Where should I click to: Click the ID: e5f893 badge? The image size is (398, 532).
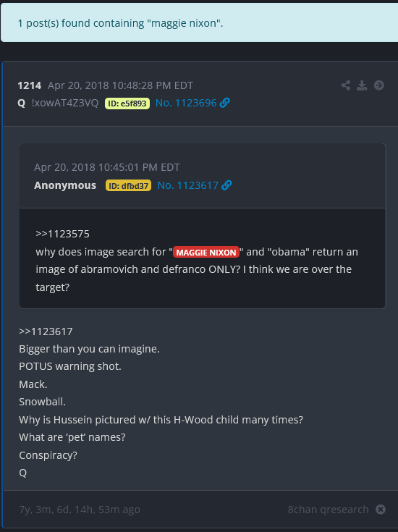127,103
